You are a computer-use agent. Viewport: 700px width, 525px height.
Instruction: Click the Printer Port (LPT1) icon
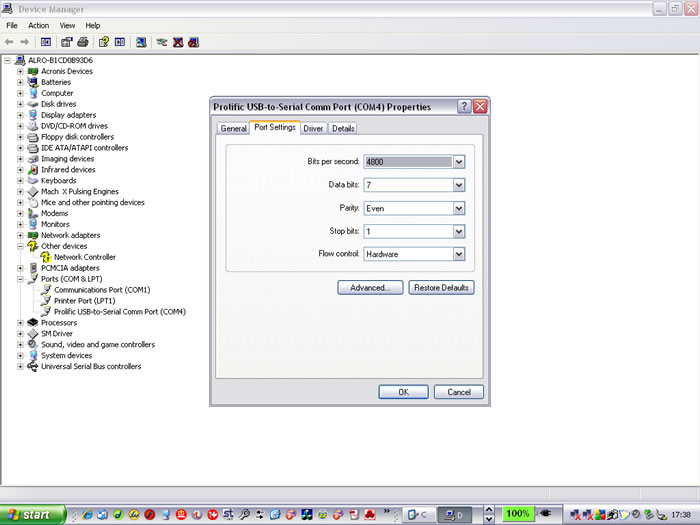tap(46, 301)
